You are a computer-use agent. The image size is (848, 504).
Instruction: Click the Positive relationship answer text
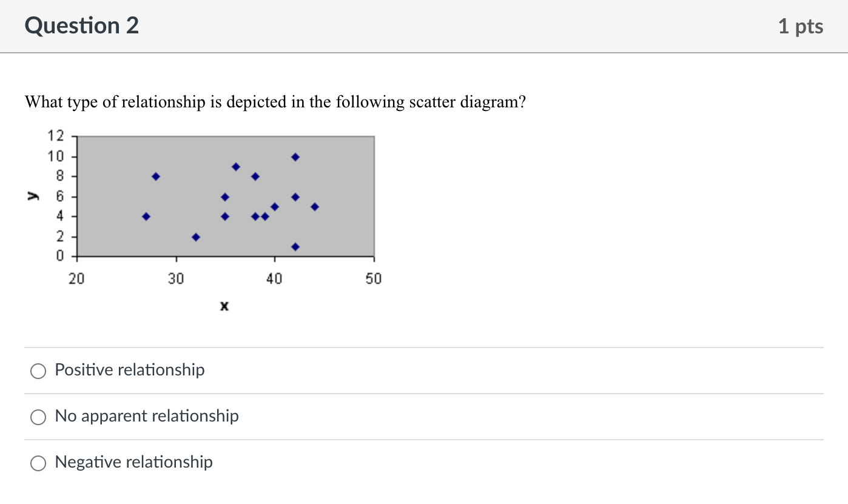click(130, 370)
